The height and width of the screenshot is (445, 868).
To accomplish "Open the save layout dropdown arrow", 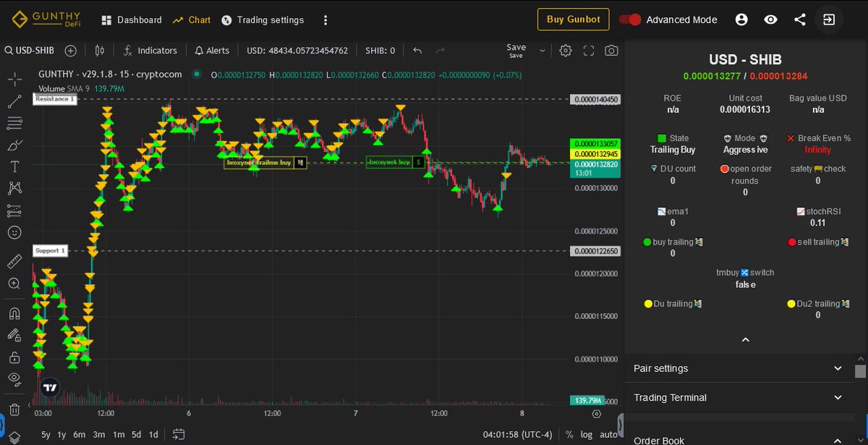I will (x=542, y=51).
